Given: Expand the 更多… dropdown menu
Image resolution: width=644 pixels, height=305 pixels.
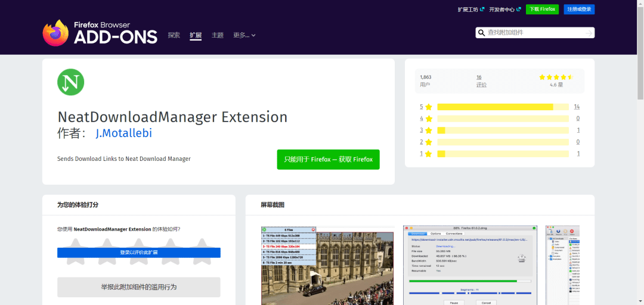Looking at the screenshot, I should pyautogui.click(x=244, y=35).
